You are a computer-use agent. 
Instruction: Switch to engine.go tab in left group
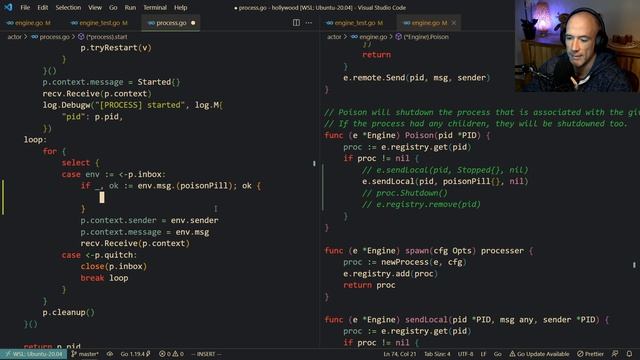(x=28, y=23)
